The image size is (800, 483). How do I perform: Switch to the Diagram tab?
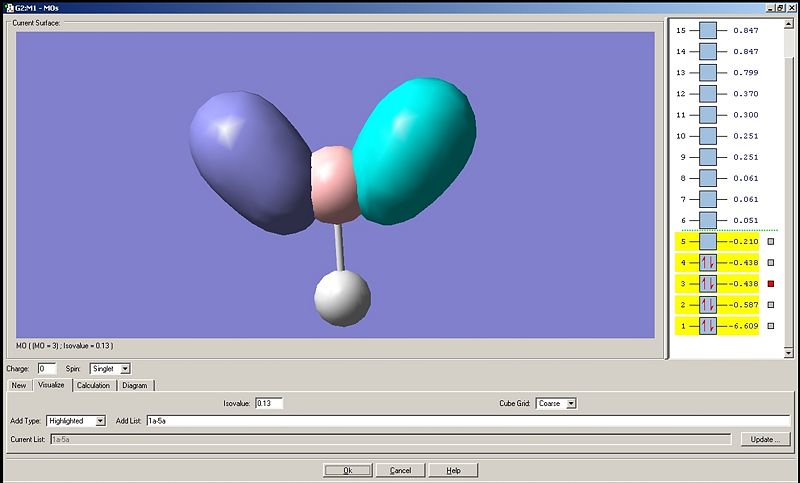tap(135, 386)
